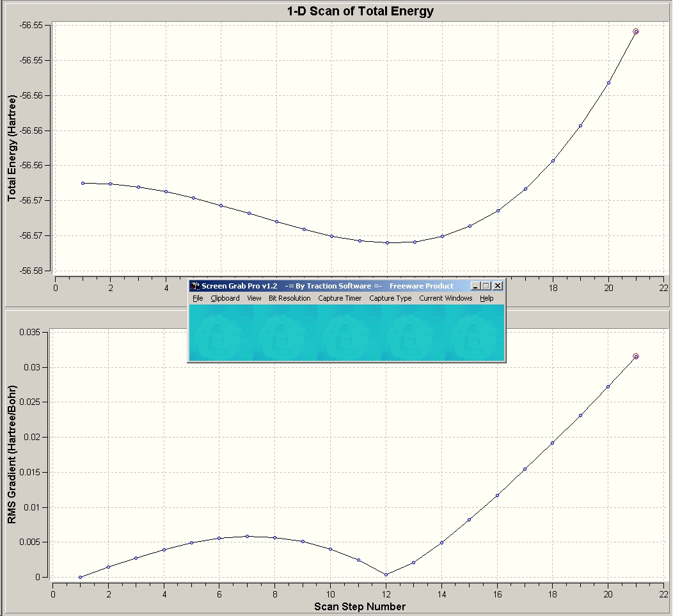Minimize the Screen Grab Pro window
Image resolution: width=673 pixels, height=616 pixels.
[x=475, y=286]
